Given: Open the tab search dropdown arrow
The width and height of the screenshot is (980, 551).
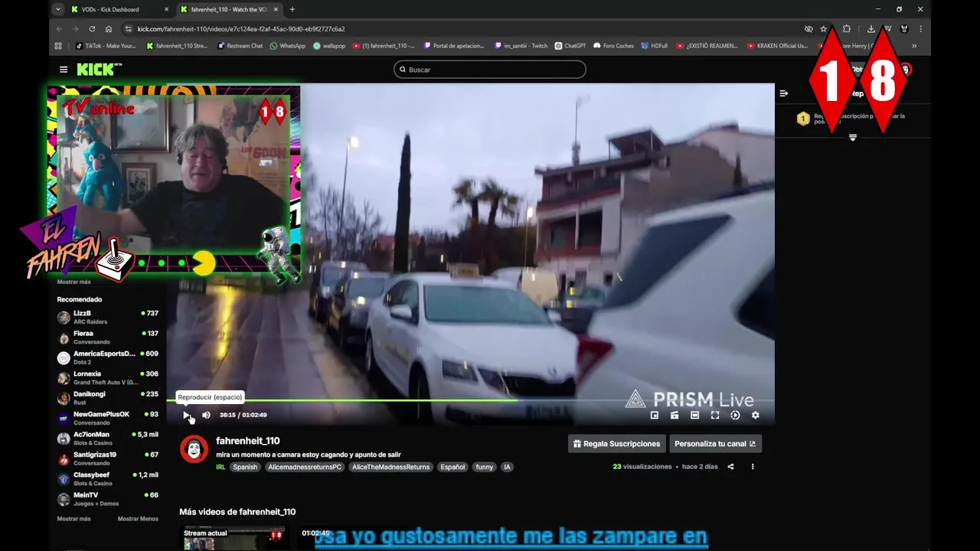Looking at the screenshot, I should (57, 9).
